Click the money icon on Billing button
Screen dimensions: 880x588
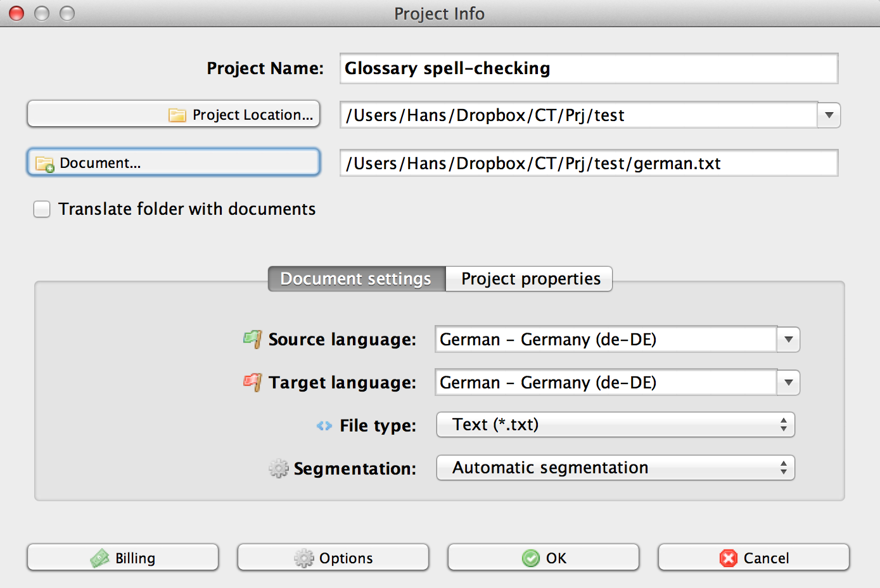click(x=100, y=558)
